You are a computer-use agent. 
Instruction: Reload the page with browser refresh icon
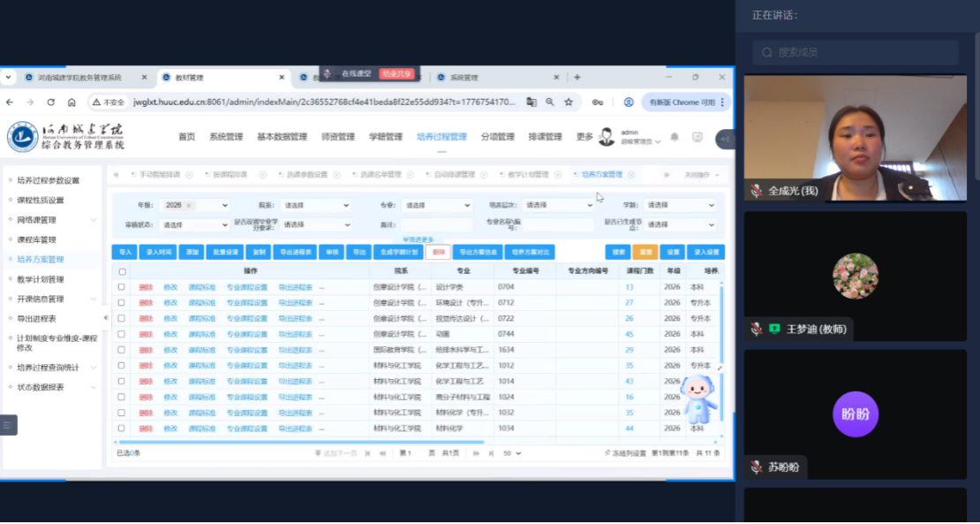click(x=50, y=103)
